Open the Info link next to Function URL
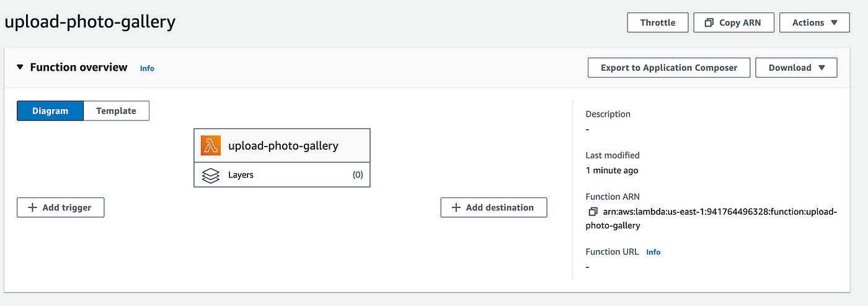Image resolution: width=868 pixels, height=306 pixels. (653, 252)
